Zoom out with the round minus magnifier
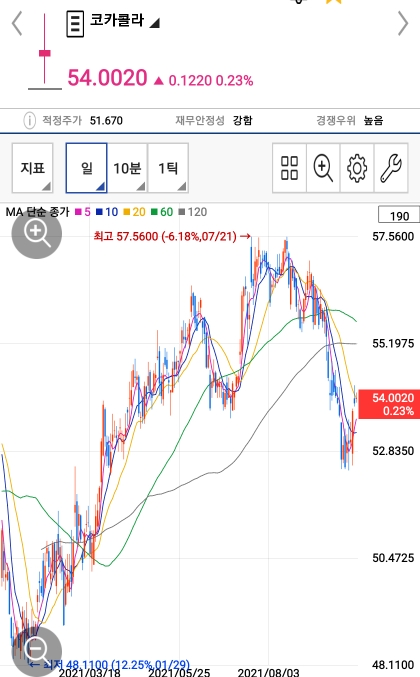The height and width of the screenshot is (677, 420). [37, 652]
